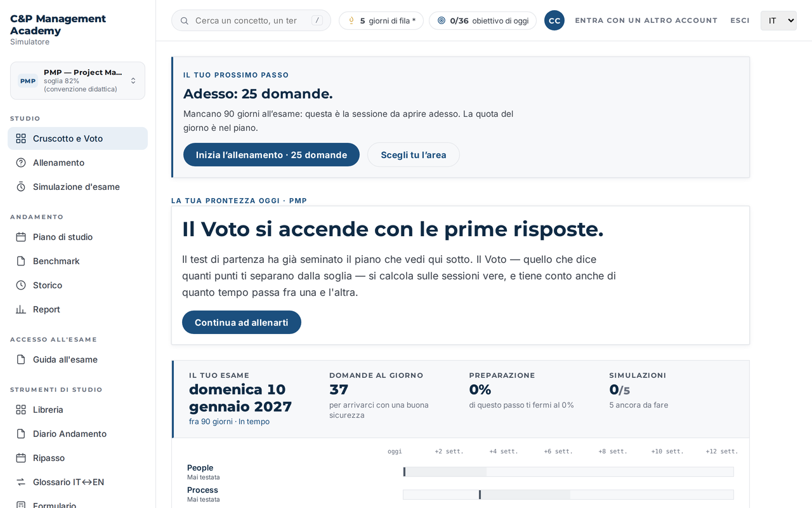Click Scegli tu l'area button
Viewport: 812px width, 508px height.
point(414,155)
